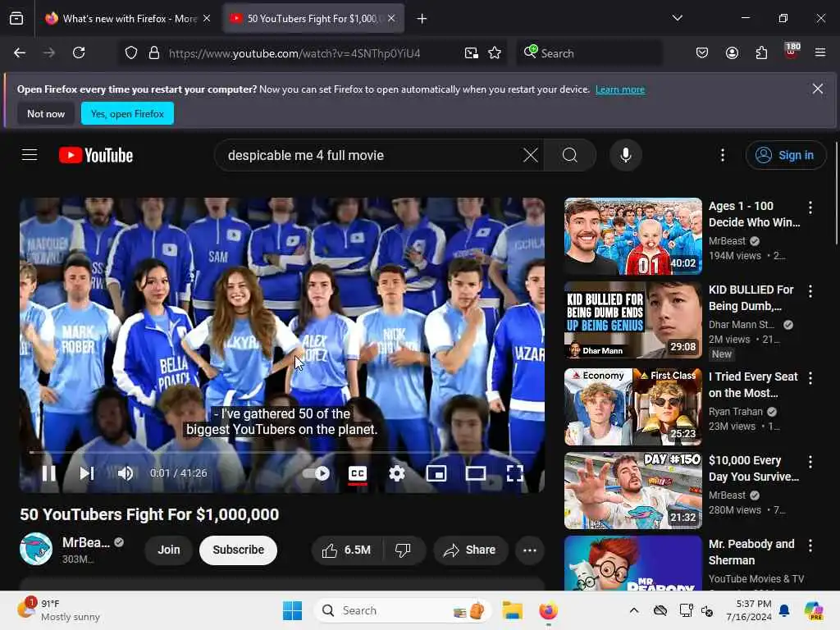
Task: Reload the current page
Action: [79, 52]
